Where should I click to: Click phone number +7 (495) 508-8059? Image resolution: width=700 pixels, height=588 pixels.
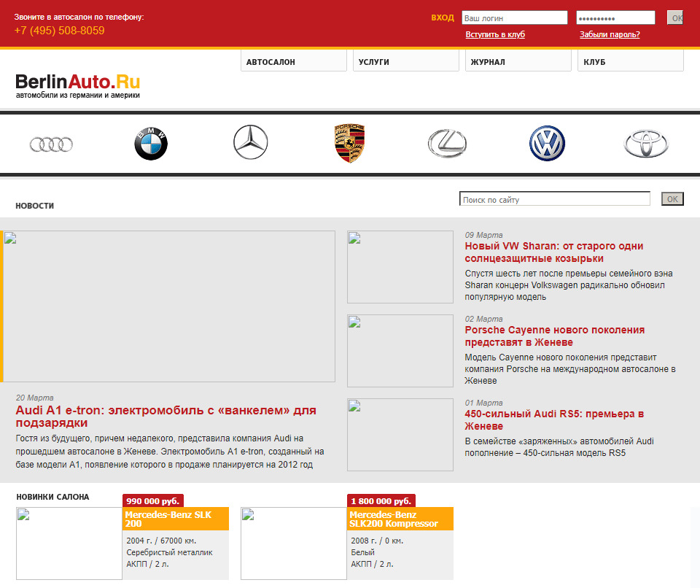pos(59,31)
